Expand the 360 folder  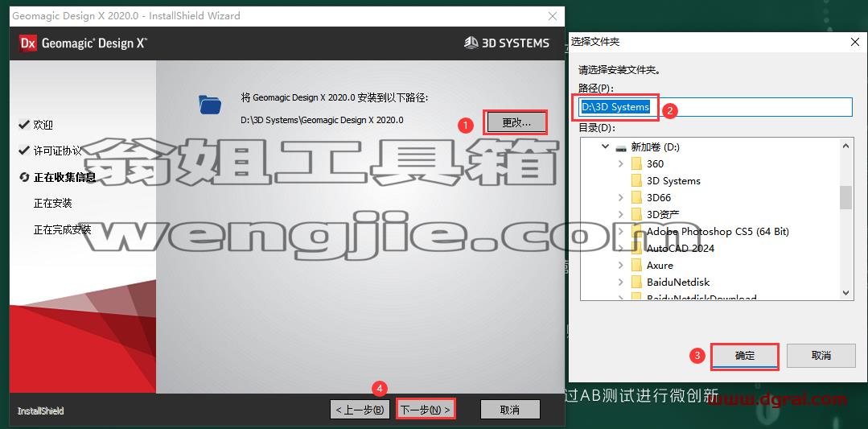pos(620,164)
